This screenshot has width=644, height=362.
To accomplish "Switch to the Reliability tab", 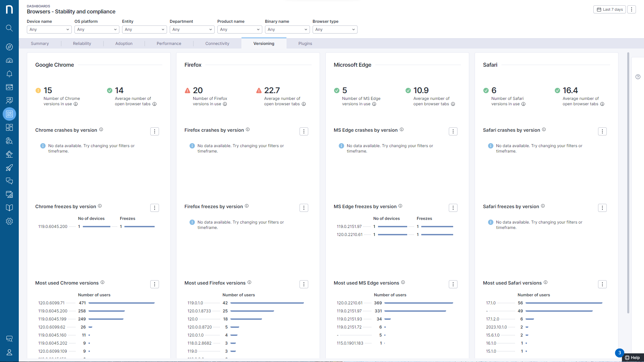I will point(82,44).
